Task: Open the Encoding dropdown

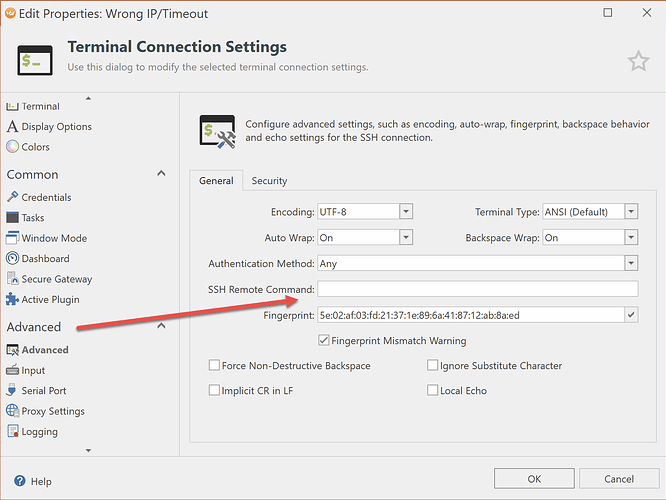Action: 405,212
